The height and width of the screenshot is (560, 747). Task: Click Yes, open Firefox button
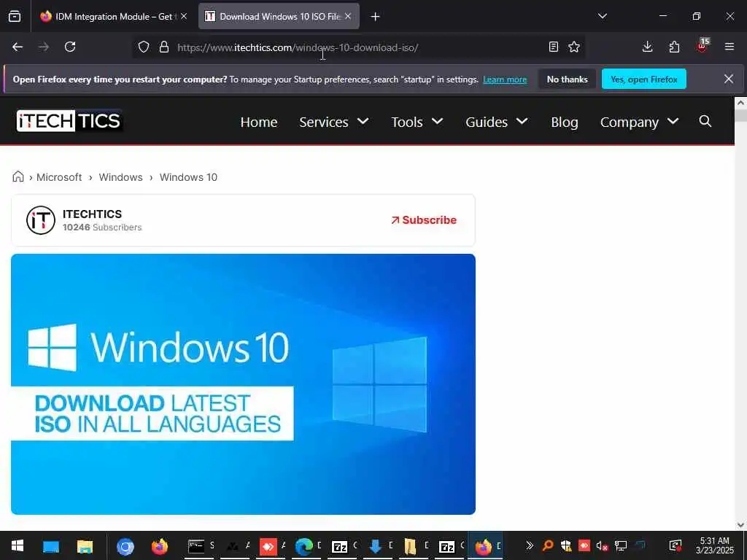click(x=643, y=79)
